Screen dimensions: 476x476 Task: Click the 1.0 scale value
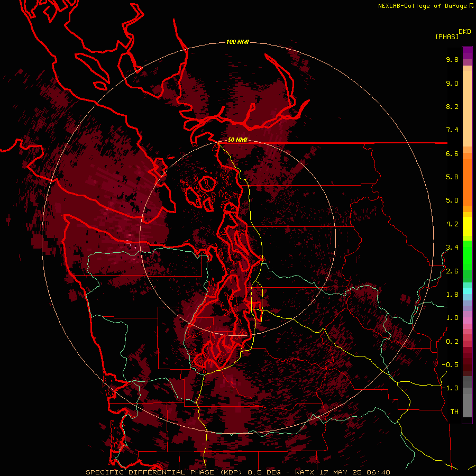(452, 318)
